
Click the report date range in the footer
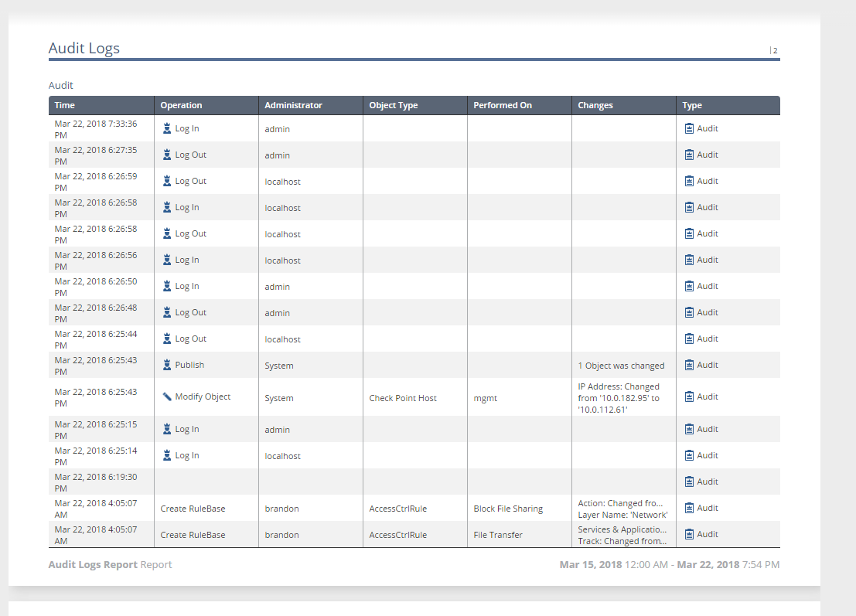click(x=670, y=564)
